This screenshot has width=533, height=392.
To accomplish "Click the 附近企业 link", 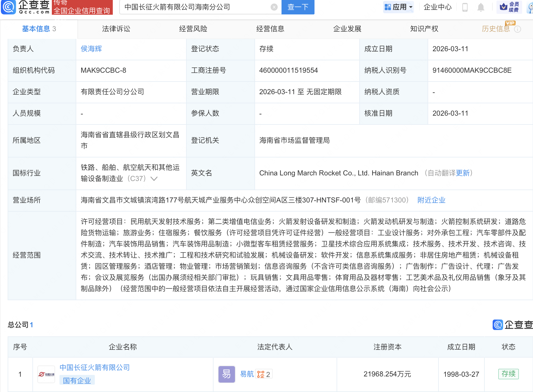I will pyautogui.click(x=431, y=200).
